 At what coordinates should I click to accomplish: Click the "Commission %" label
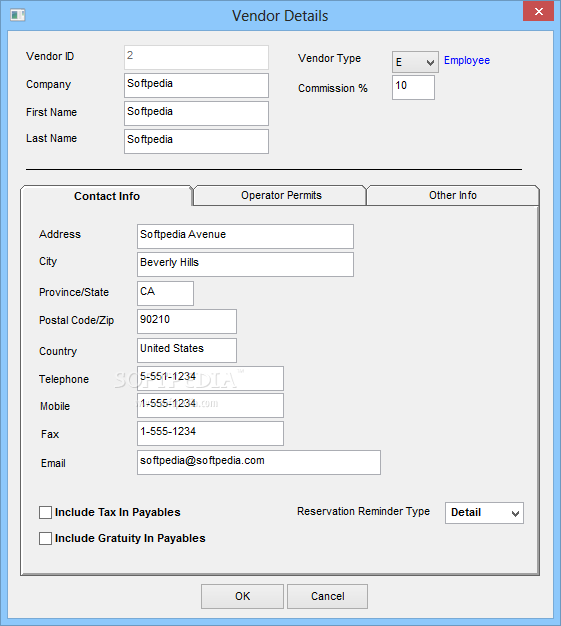point(333,88)
